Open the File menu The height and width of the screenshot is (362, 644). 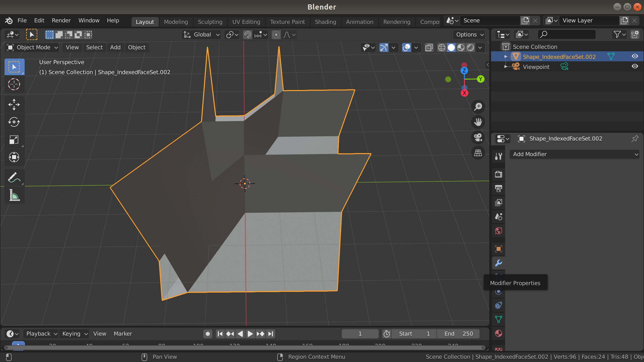[x=22, y=21]
